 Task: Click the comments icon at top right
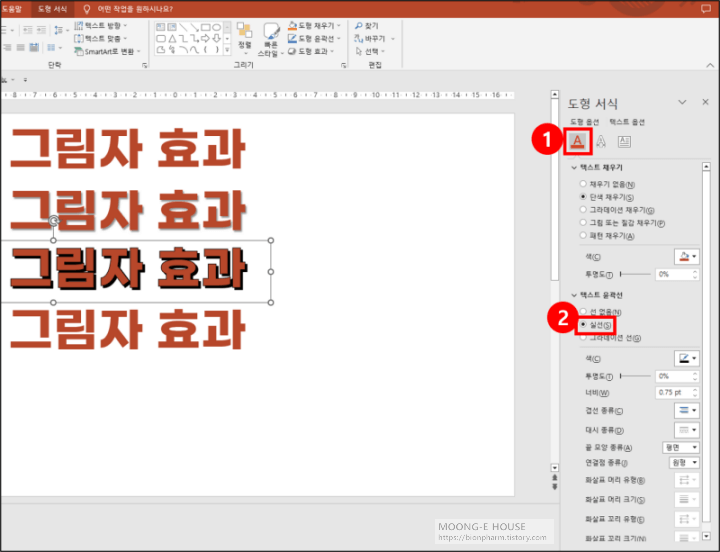[x=706, y=9]
